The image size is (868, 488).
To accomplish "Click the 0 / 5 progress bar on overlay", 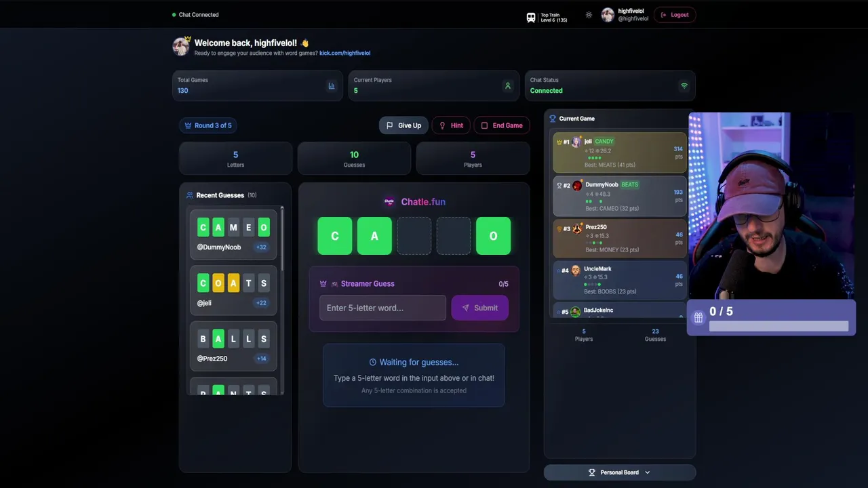I will pos(778,326).
